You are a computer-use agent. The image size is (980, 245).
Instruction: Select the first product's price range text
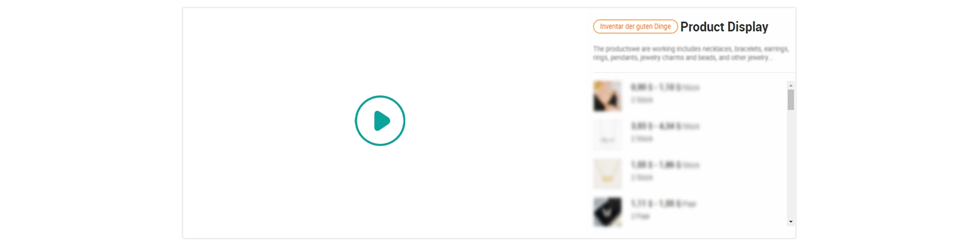665,87
